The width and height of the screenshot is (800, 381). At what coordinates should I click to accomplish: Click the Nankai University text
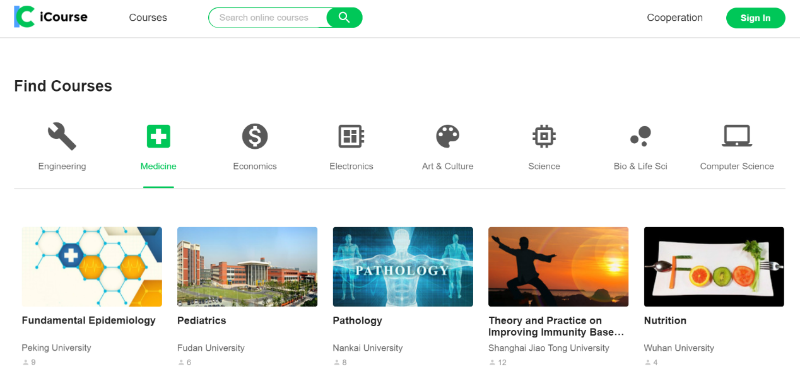coord(367,348)
